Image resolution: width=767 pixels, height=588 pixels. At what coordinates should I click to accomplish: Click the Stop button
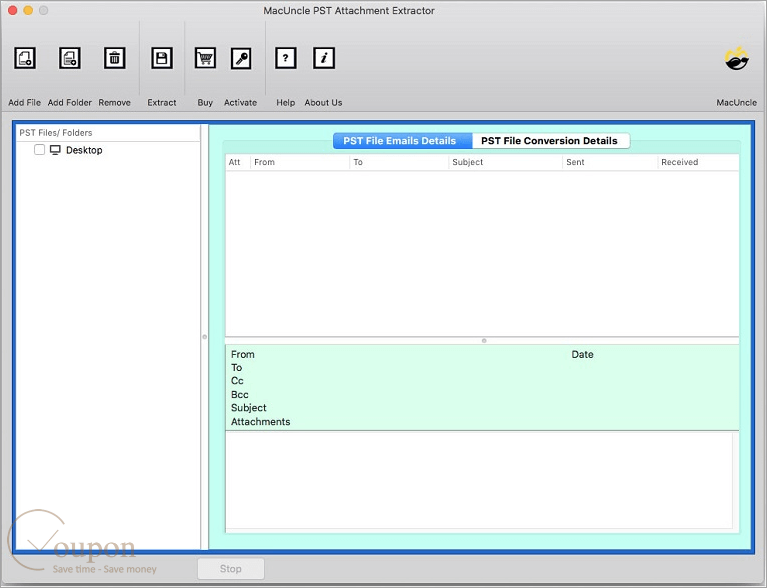[231, 568]
